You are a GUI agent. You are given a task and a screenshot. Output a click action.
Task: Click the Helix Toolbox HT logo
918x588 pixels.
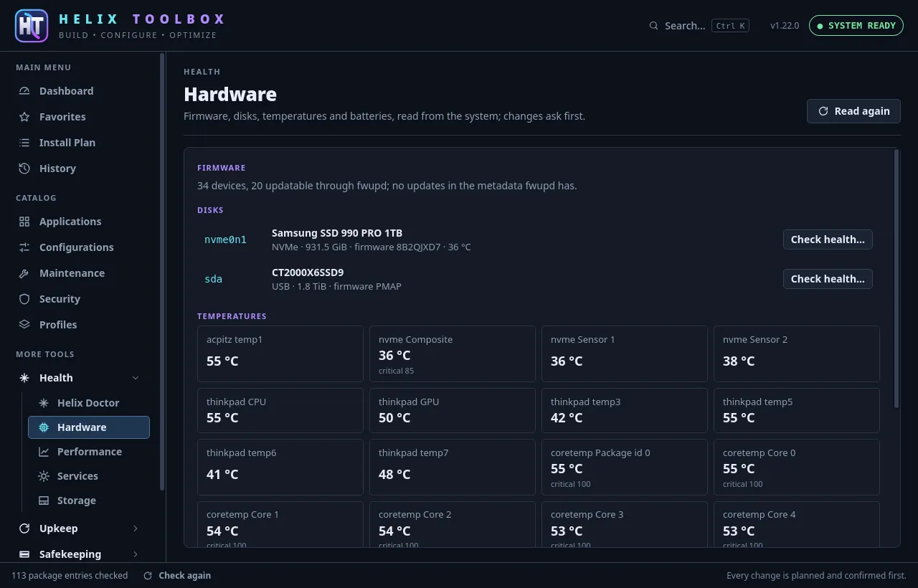[32, 26]
